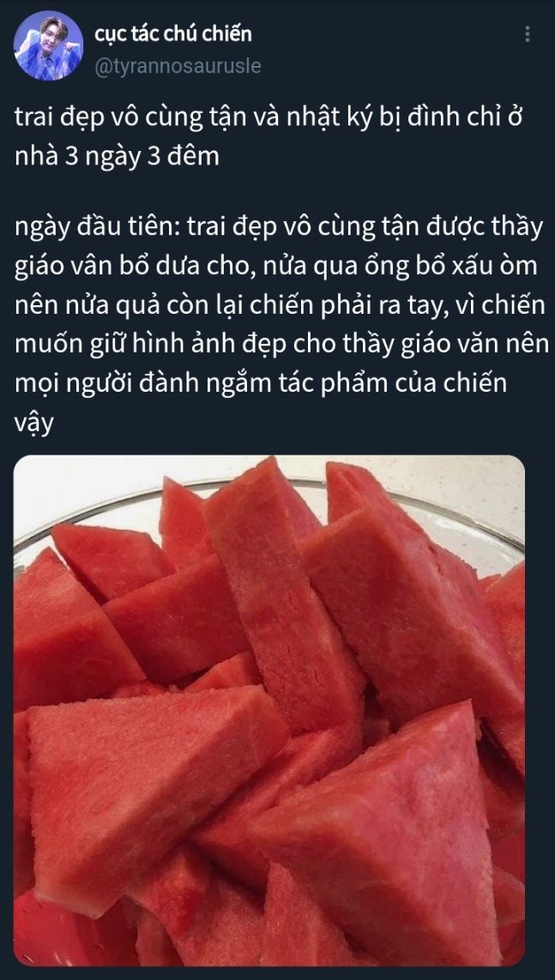Open the attached watermelon photo
Image resolution: width=555 pixels, height=980 pixels.
coord(269,710)
